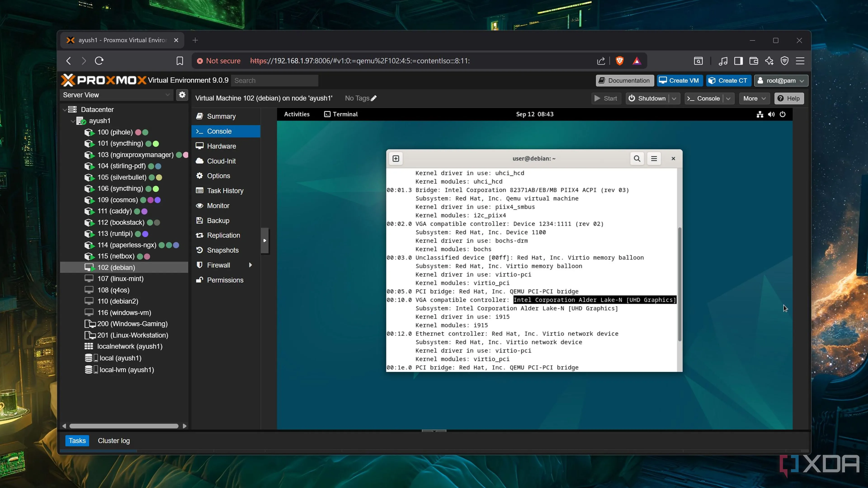
Task: Open Brave Leo AI sparkle icon
Action: click(769, 61)
